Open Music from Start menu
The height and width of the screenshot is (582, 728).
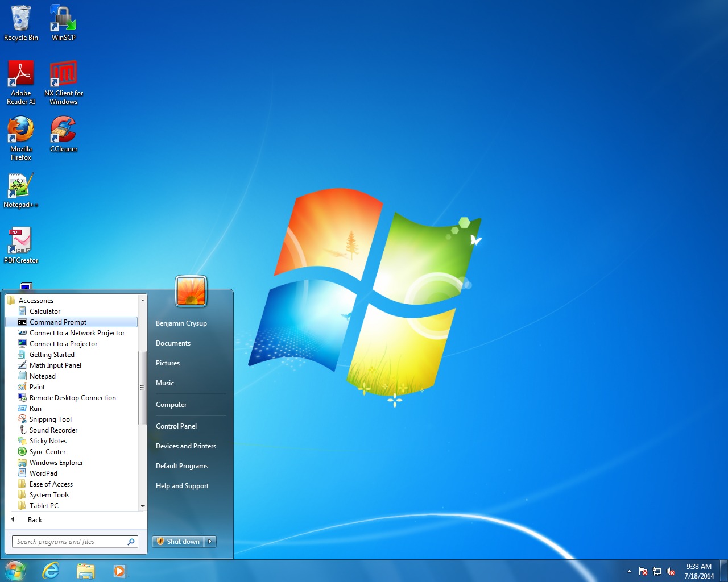coord(165,383)
